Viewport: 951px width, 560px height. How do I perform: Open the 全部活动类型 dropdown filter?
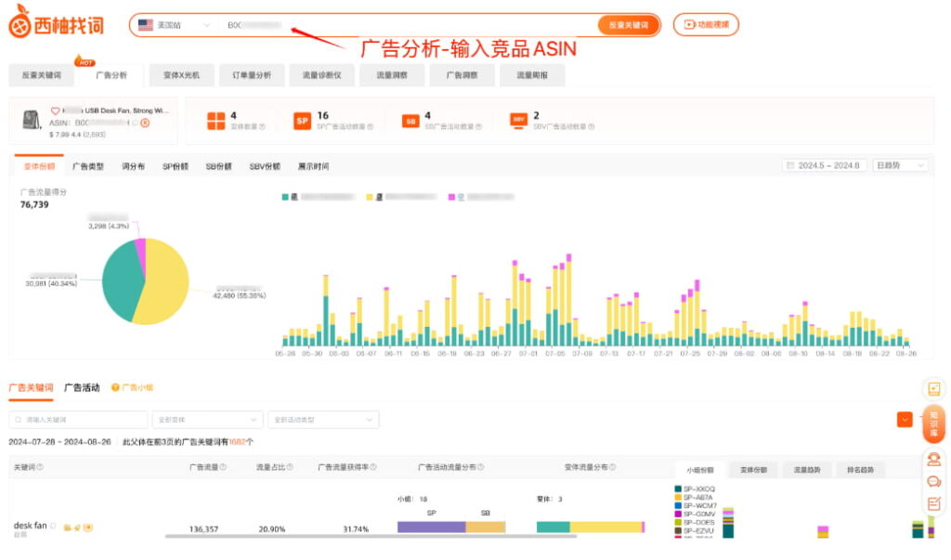[x=323, y=420]
